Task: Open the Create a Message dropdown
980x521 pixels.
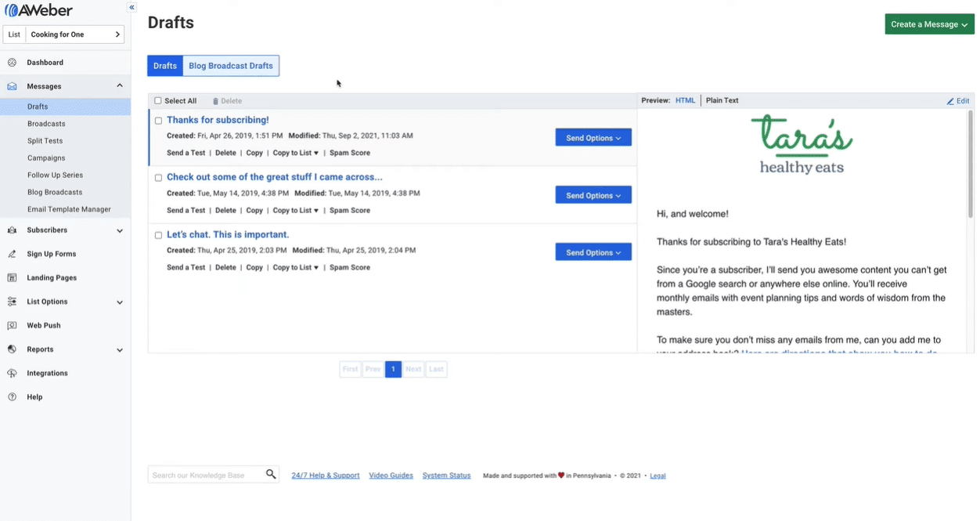Action: click(929, 24)
